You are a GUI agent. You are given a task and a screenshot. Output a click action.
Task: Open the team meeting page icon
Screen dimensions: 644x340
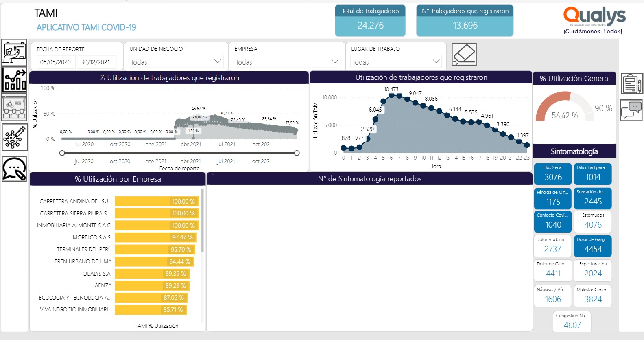coord(14,107)
